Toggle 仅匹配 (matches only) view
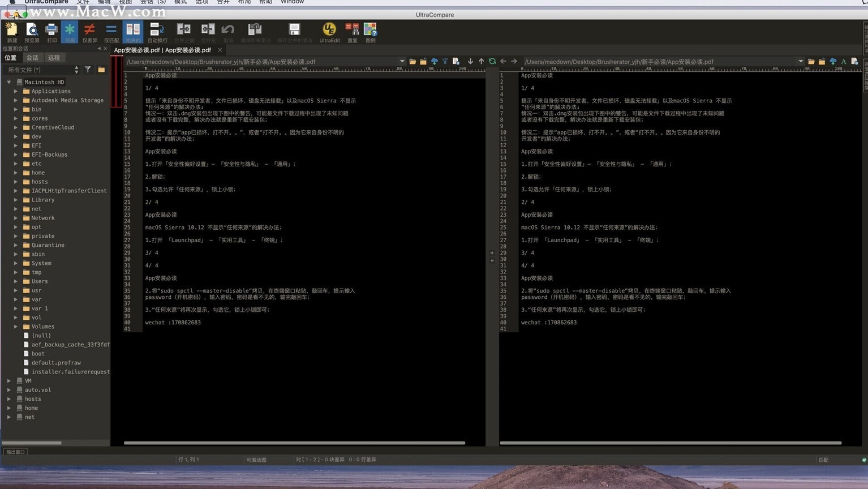 tap(111, 32)
